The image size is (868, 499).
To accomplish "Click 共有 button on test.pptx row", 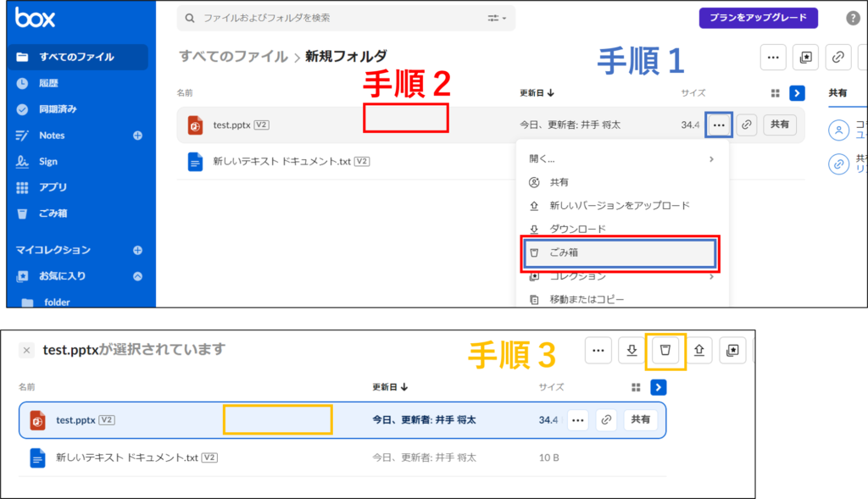I will click(780, 125).
